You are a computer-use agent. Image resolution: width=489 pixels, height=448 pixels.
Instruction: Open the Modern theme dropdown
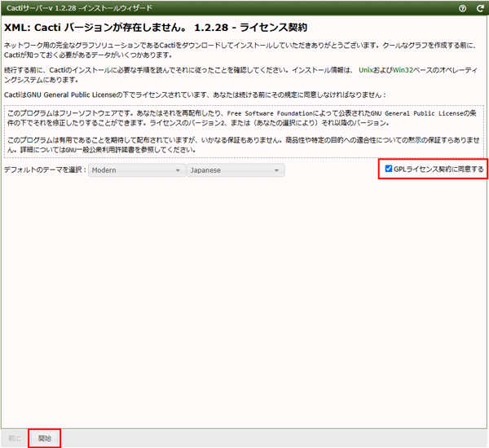coord(137,170)
